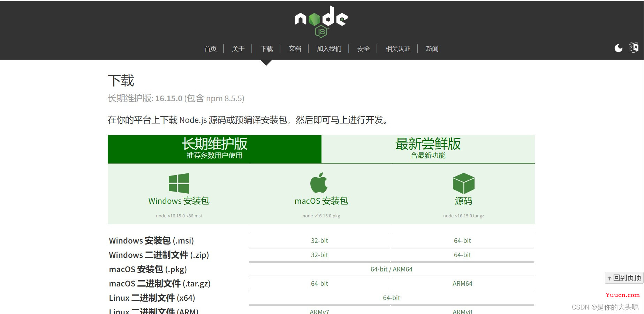Download Linux ARMv7 binary
644x314 pixels.
point(319,310)
